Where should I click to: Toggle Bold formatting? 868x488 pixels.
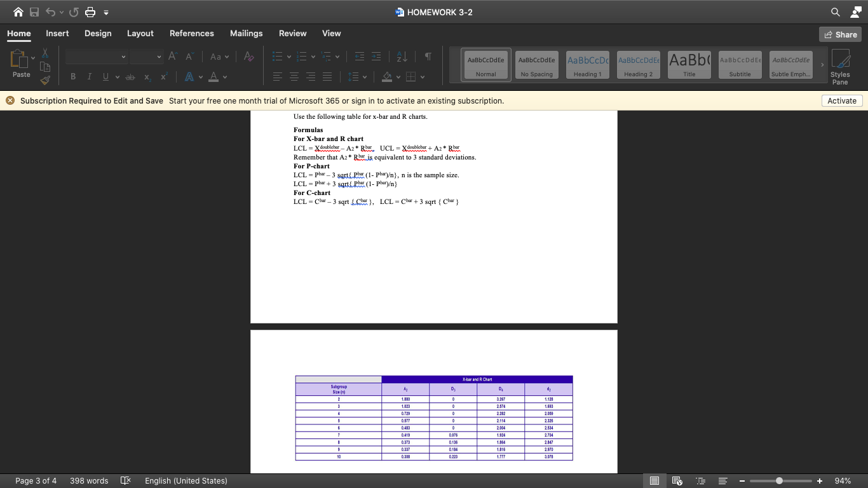point(73,77)
